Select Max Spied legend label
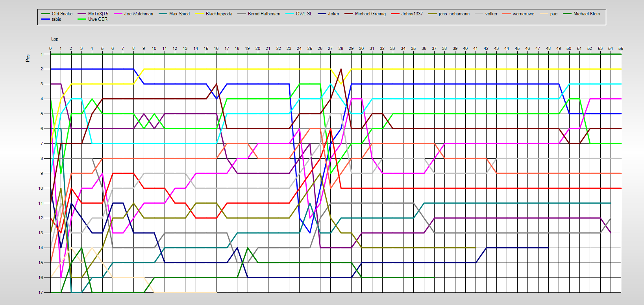 180,14
